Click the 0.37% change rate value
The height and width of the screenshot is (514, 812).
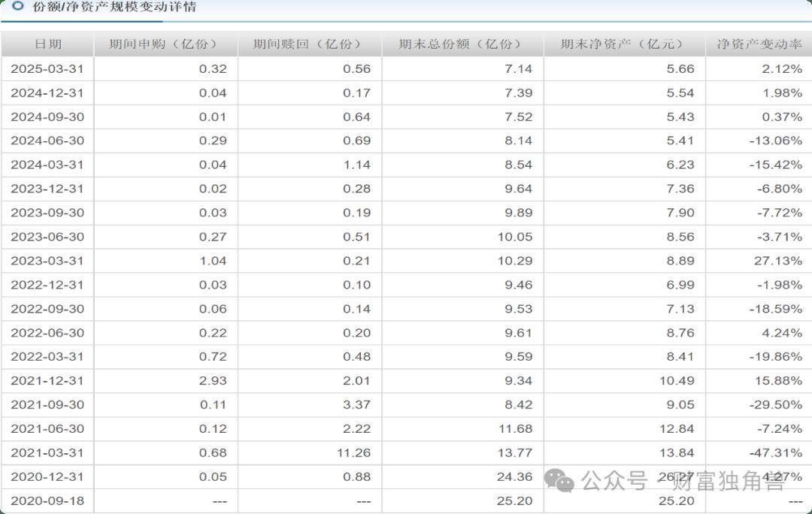click(782, 117)
